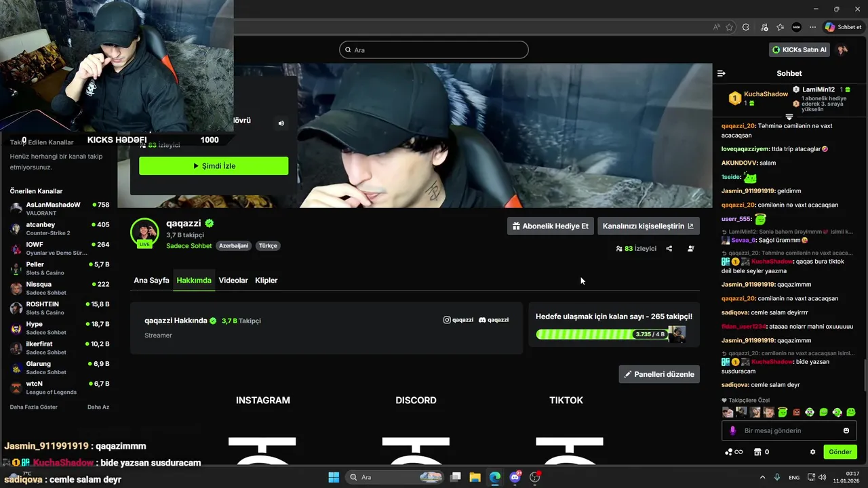This screenshot has height=488, width=868.
Task: Open File Explorer on taskbar
Action: coord(475,477)
